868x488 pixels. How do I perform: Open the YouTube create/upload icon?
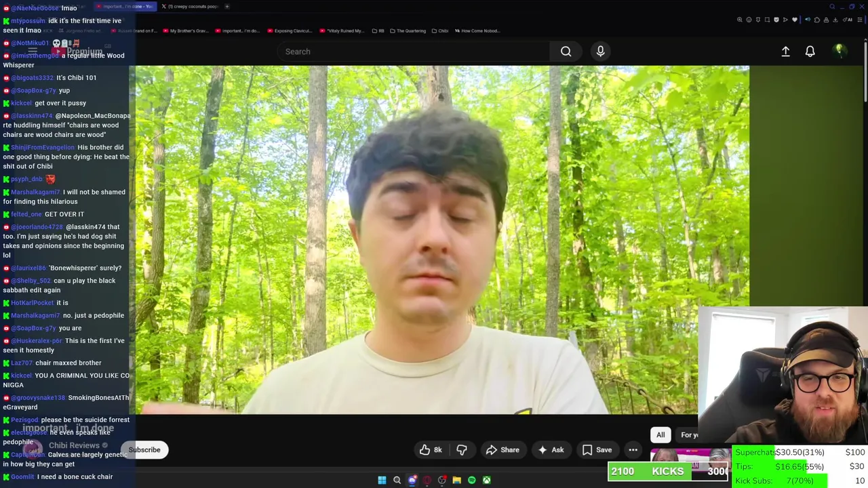point(785,52)
